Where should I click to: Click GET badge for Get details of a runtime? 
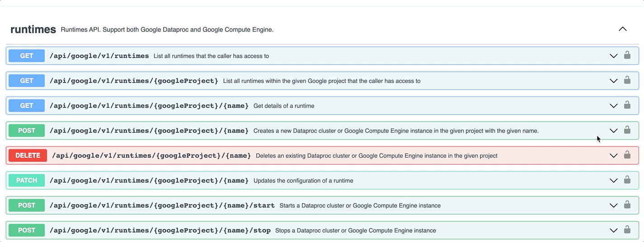[27, 106]
